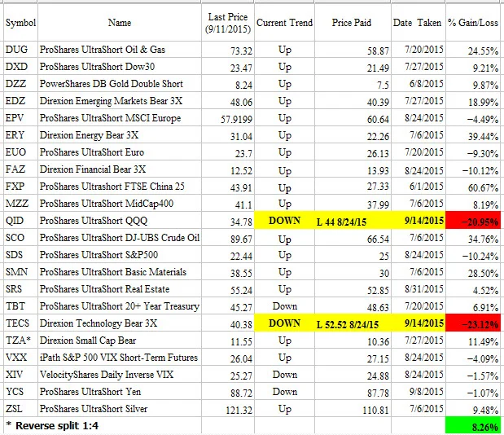This screenshot has width=504, height=435.
Task: Click green 8.26% total cell
Action: click(473, 426)
